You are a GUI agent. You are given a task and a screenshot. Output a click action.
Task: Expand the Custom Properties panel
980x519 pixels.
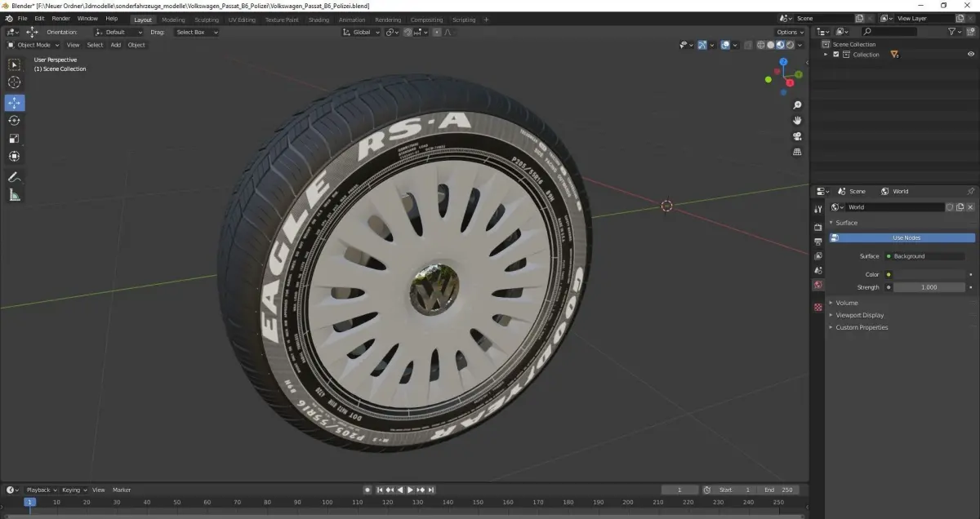pyautogui.click(x=862, y=327)
